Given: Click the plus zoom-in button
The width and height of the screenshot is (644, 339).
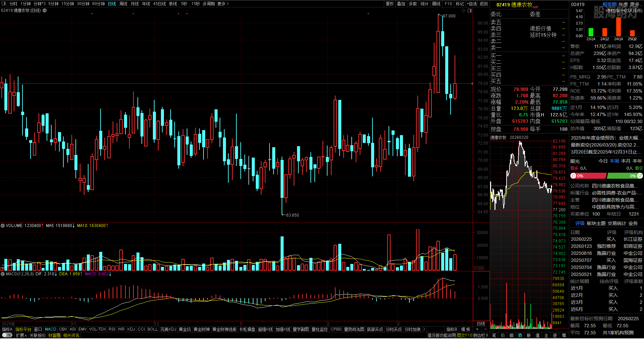Looking at the screenshot, I should 477,329.
